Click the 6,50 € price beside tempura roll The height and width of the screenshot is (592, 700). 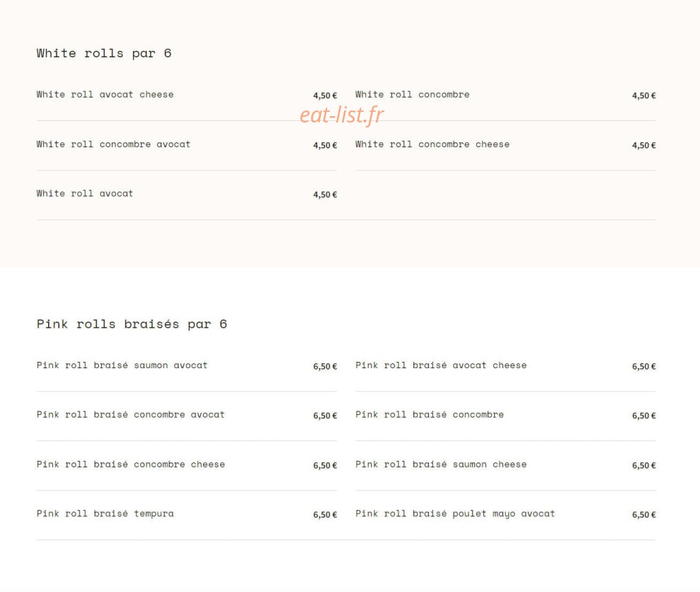(325, 515)
